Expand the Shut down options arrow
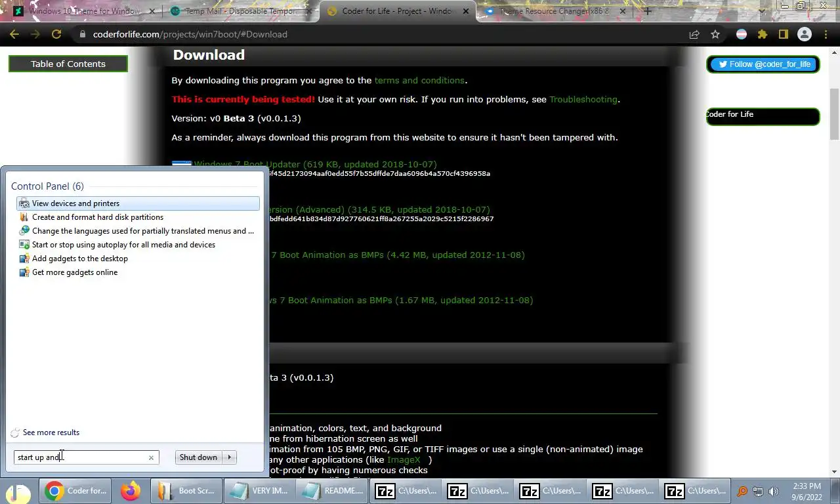Viewport: 840px width, 504px height. [230, 457]
